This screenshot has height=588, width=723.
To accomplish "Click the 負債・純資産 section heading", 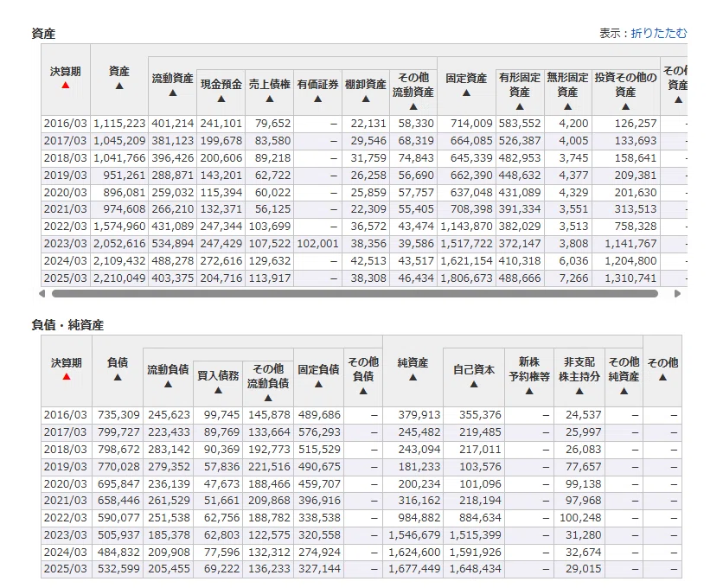I will coord(67,325).
